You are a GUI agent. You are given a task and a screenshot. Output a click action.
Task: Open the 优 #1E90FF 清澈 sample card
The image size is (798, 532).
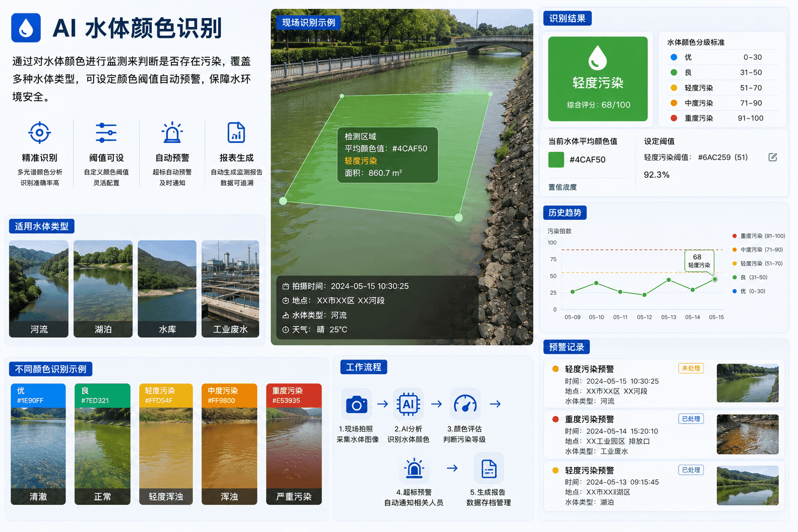(38, 444)
